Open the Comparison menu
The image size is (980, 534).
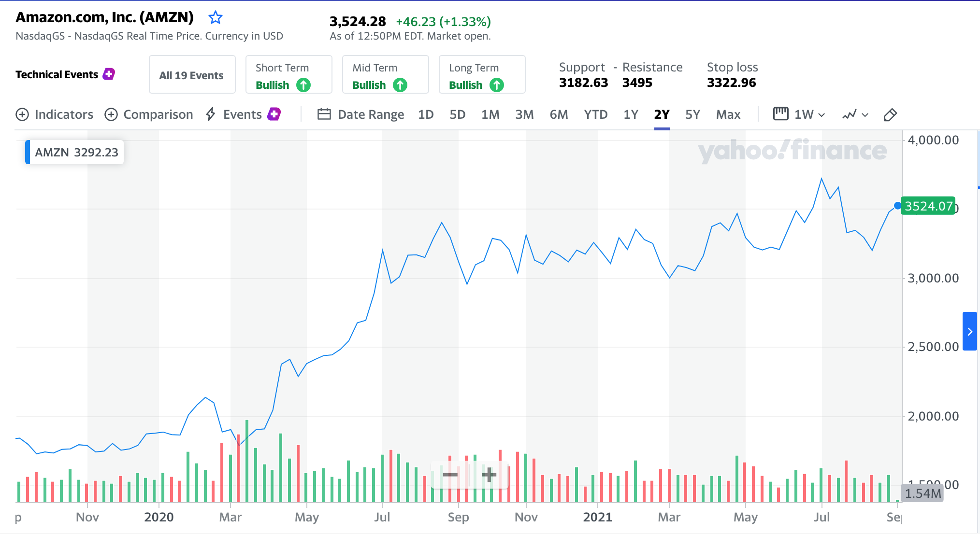click(x=149, y=114)
